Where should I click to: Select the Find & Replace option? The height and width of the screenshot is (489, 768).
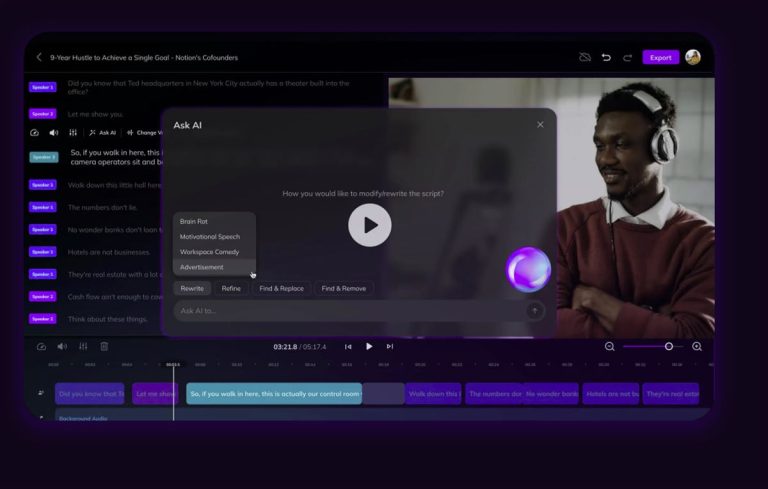(x=281, y=288)
